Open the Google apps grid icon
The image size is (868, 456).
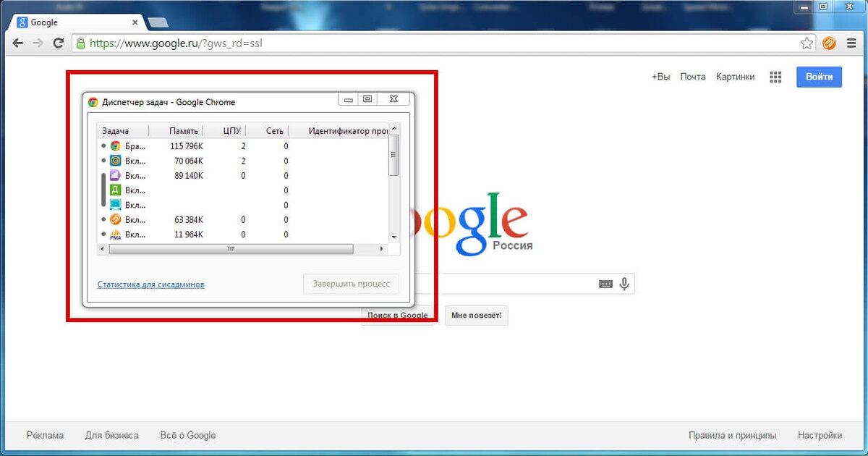[x=775, y=77]
